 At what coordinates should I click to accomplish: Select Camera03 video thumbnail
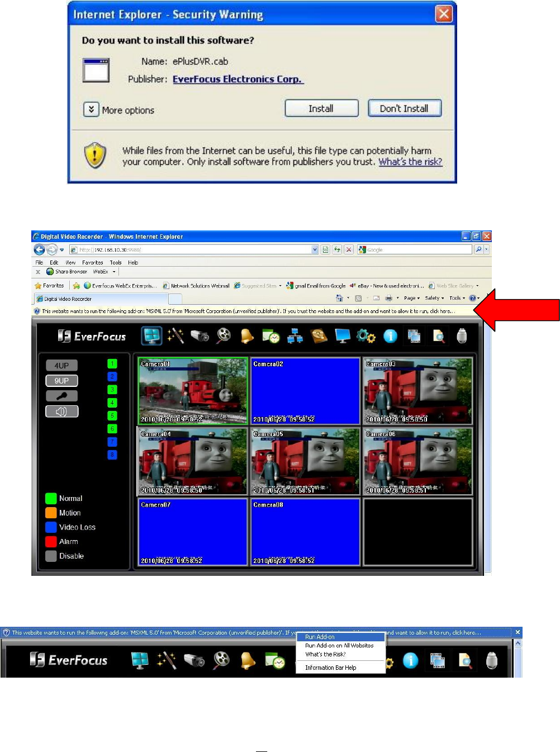click(417, 391)
